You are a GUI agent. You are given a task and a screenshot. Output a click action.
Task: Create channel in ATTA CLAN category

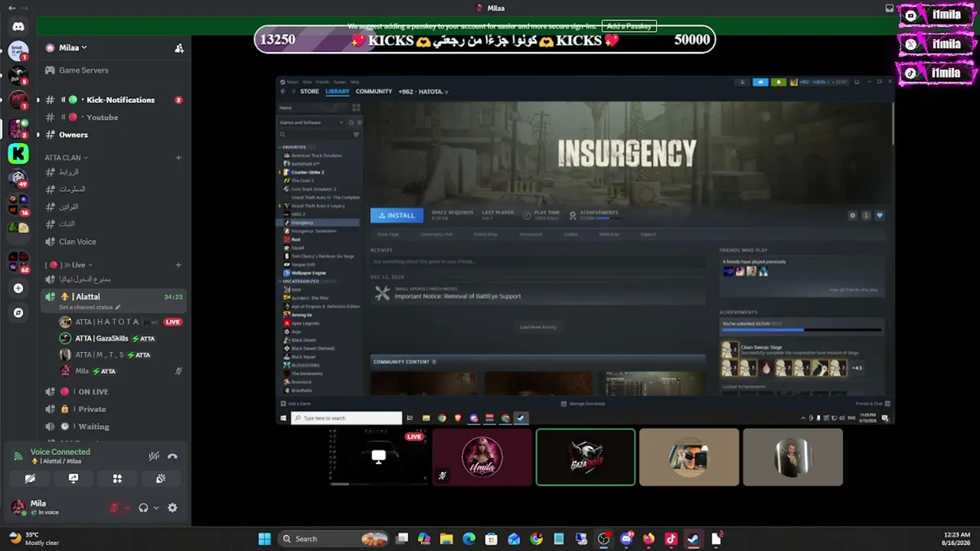[x=178, y=158]
